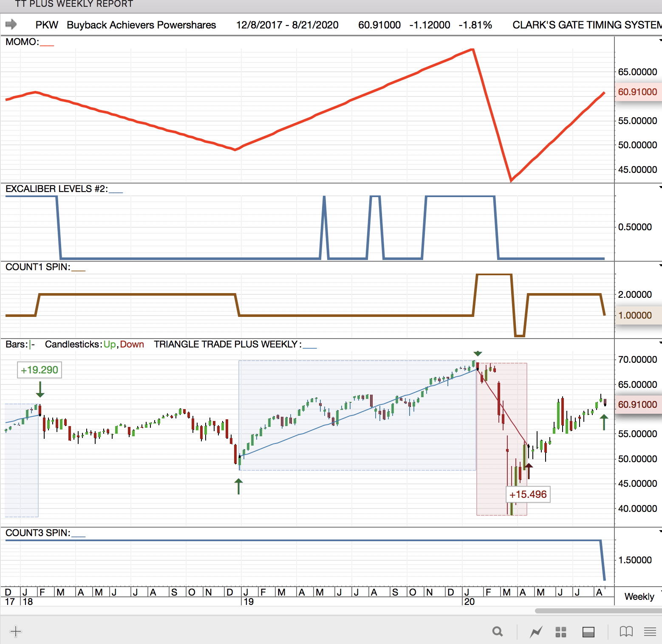662x644 pixels.
Task: Click the COUNT1 SPIN line swatch
Action: (78, 269)
